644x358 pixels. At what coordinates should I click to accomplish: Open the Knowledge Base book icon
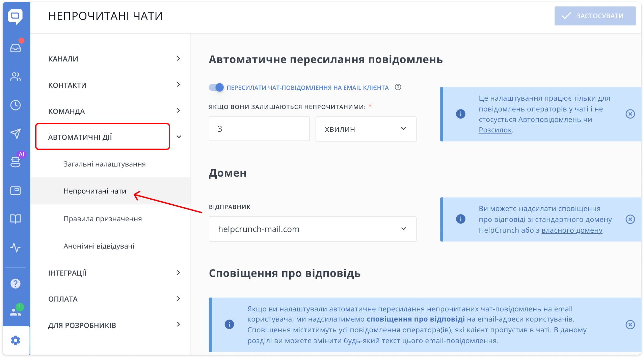pos(16,219)
